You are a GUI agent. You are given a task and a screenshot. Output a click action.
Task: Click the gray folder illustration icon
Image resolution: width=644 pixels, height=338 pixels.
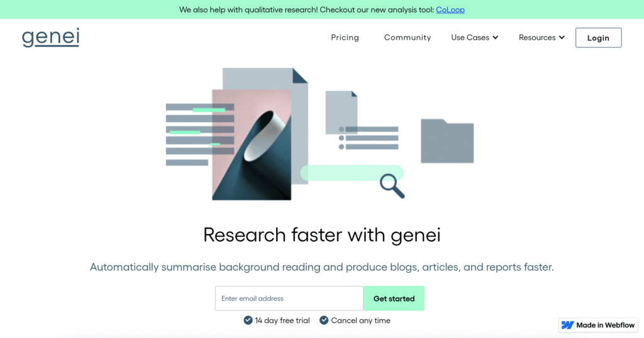447,141
